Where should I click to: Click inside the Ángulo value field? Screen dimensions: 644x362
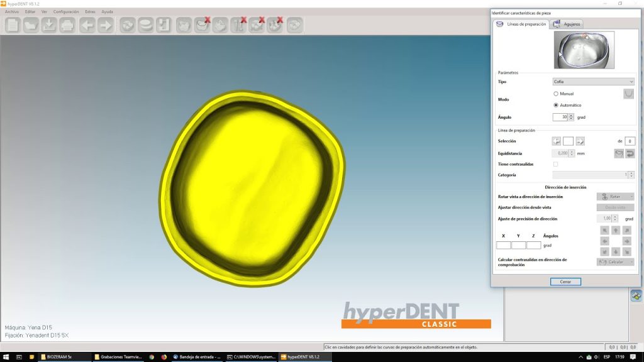[560, 117]
